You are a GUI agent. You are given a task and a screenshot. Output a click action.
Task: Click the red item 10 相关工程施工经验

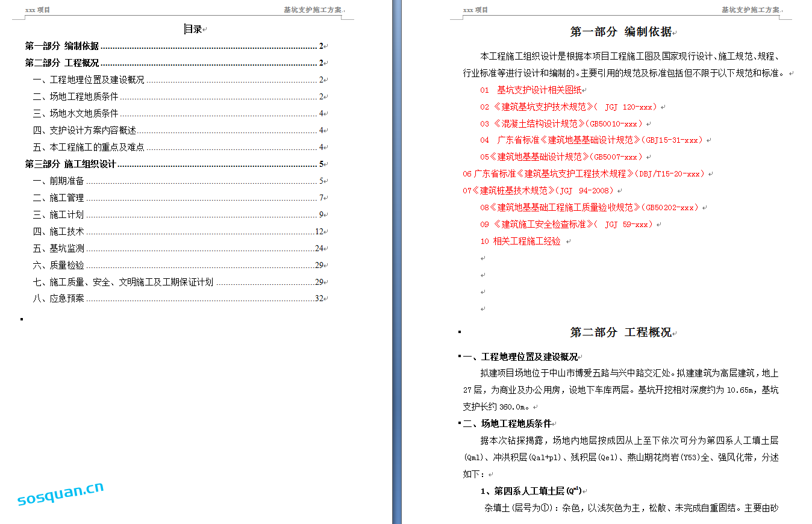coord(520,241)
